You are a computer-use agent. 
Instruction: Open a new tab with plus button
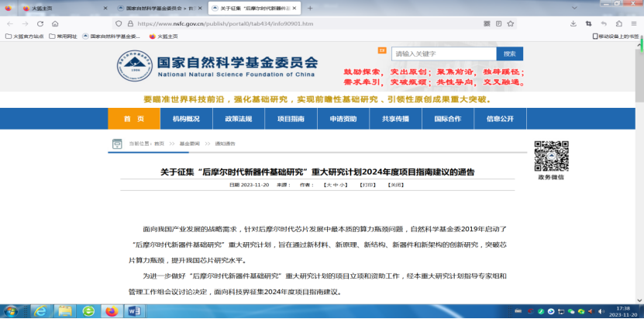[x=310, y=9]
